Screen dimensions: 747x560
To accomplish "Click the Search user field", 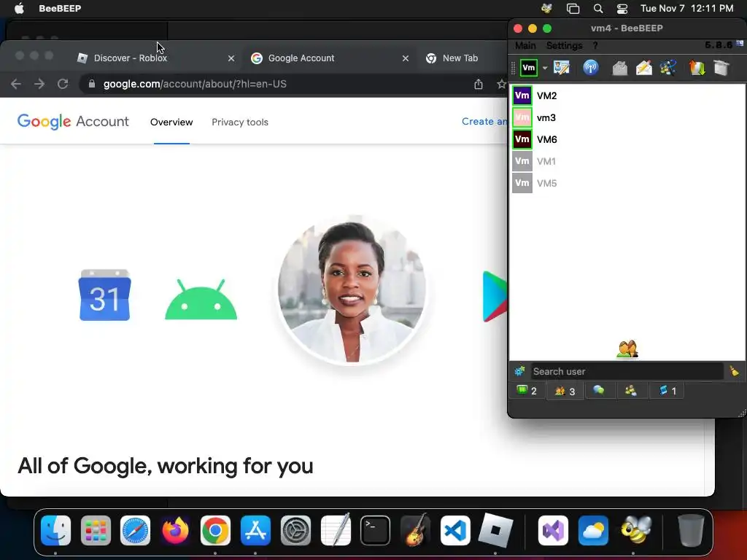I will [627, 371].
